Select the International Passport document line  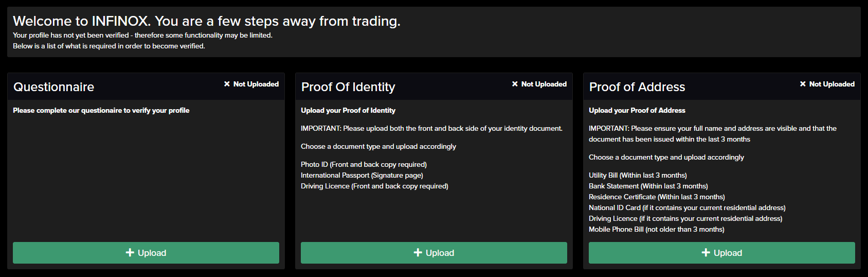[362, 175]
